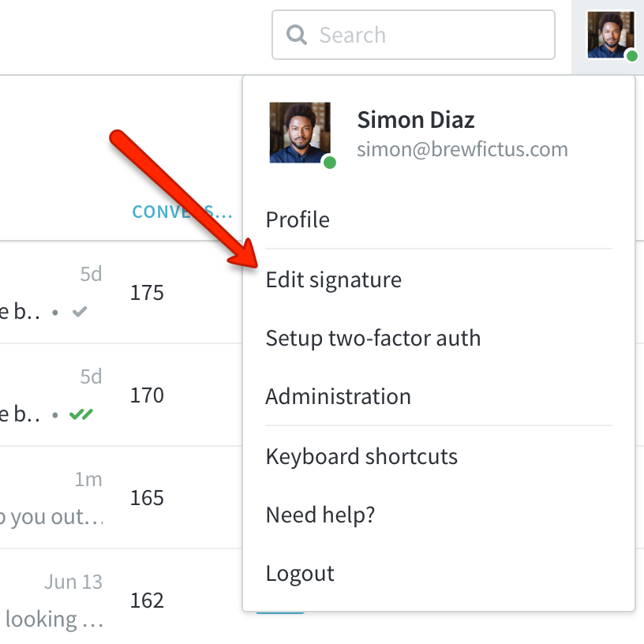Select Edit signature from the menu
Image resolution: width=644 pixels, height=644 pixels.
pyautogui.click(x=334, y=280)
